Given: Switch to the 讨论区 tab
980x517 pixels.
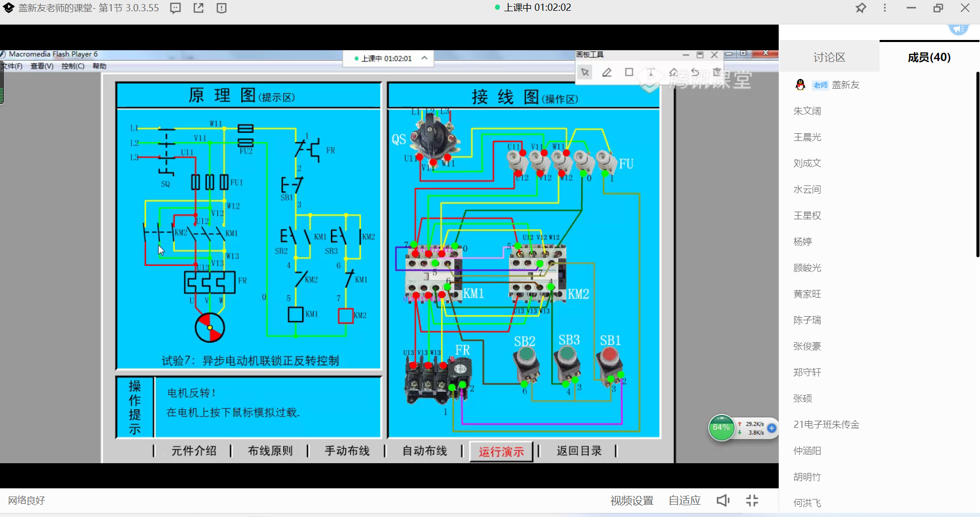Looking at the screenshot, I should click(829, 57).
